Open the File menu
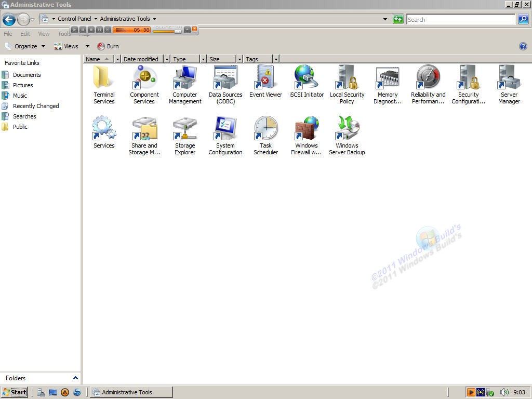 8,34
